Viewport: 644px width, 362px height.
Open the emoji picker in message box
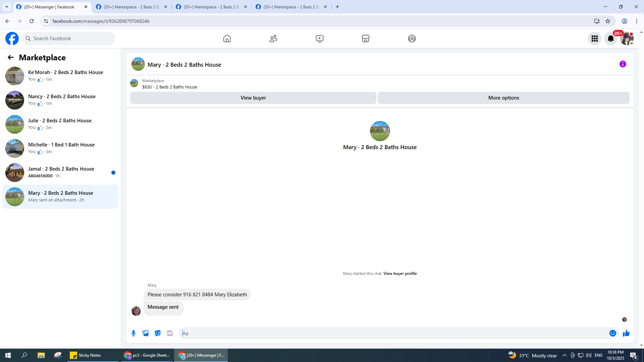(x=613, y=333)
